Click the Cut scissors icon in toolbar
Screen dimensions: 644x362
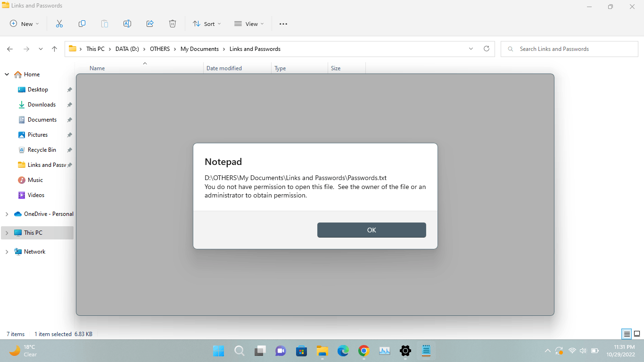click(59, 24)
